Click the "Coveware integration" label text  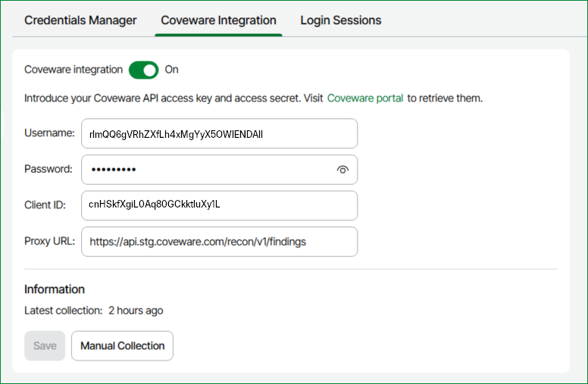pos(73,70)
